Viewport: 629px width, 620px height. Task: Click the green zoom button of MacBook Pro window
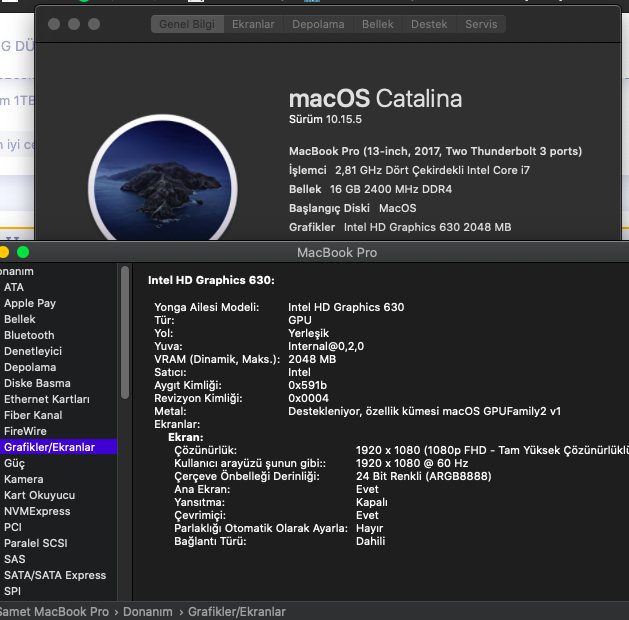click(x=23, y=252)
